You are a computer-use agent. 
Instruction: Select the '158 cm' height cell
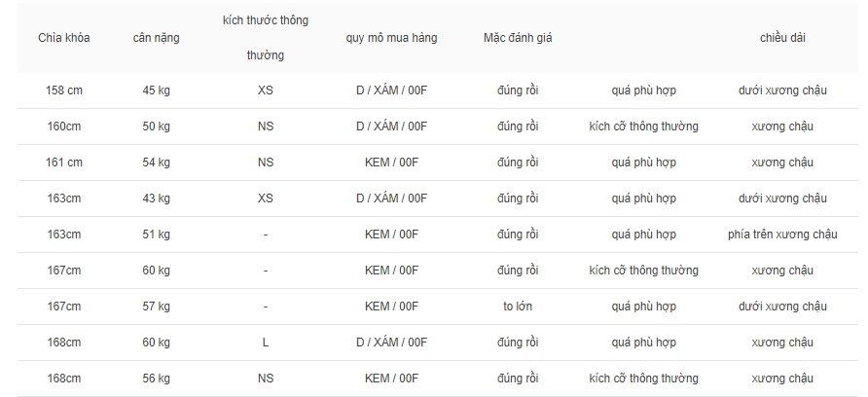click(x=63, y=90)
